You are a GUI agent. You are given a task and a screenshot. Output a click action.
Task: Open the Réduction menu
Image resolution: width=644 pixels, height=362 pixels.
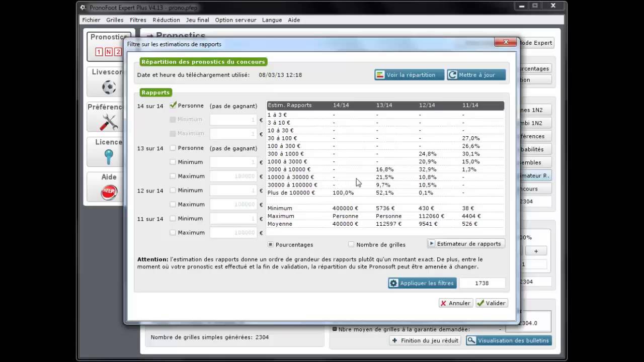pyautogui.click(x=166, y=20)
